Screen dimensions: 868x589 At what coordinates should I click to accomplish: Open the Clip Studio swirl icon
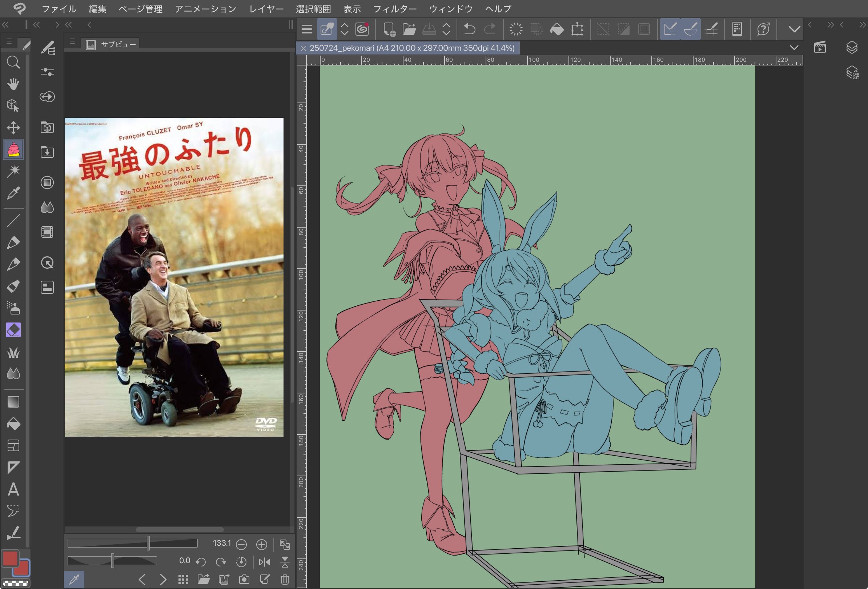362,29
